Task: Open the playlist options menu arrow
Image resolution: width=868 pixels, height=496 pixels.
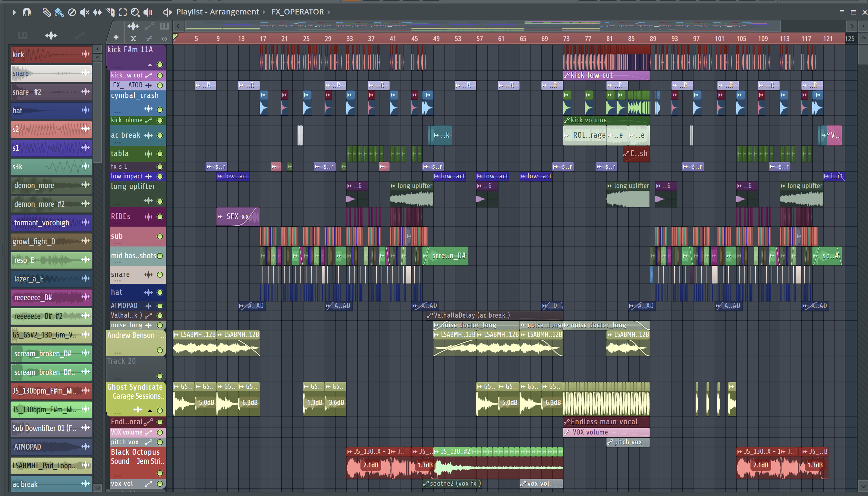Action: point(14,13)
